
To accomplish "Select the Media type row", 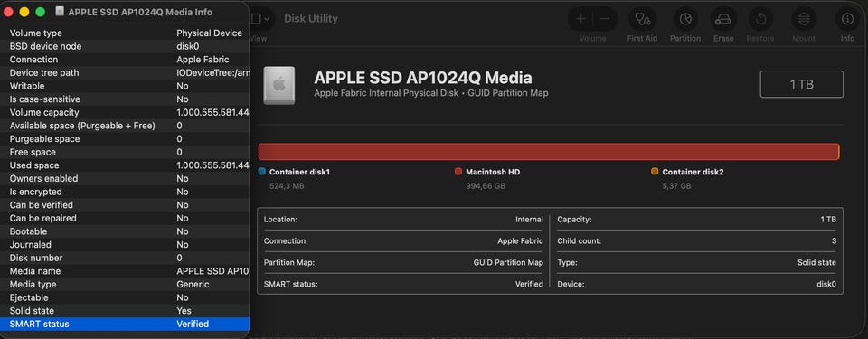I will coord(125,284).
